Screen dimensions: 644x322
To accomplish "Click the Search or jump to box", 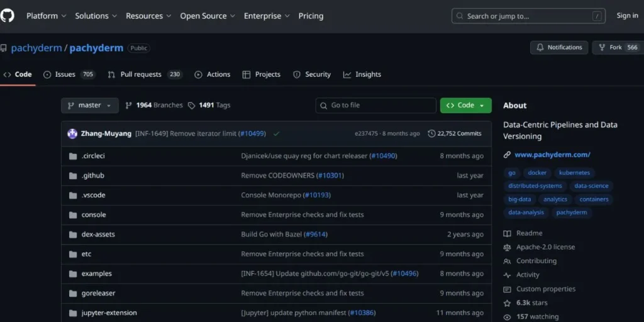I will pos(528,16).
